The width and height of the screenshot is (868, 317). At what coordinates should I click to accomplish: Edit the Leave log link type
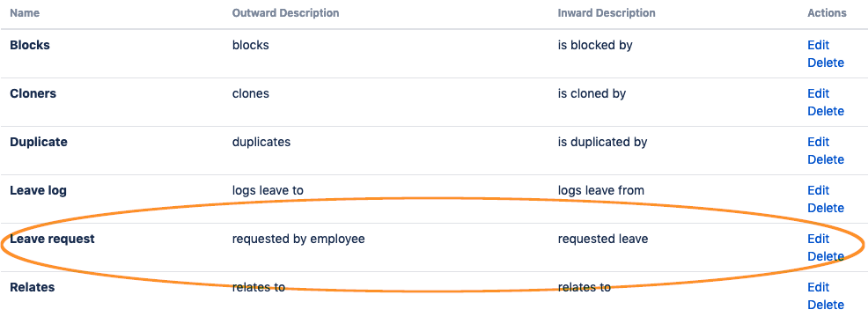818,190
